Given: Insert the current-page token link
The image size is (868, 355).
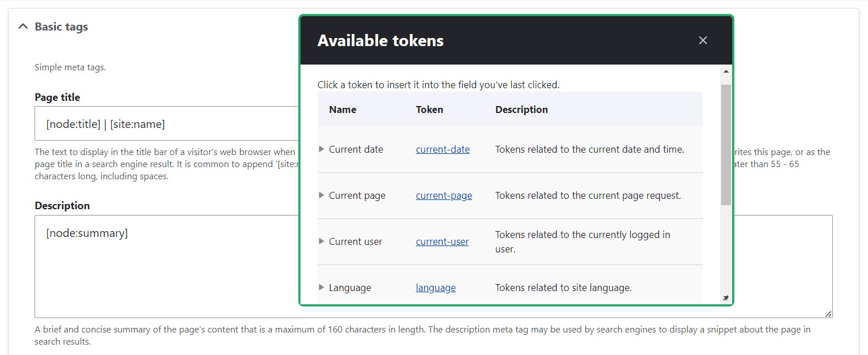Looking at the screenshot, I should click(x=444, y=195).
